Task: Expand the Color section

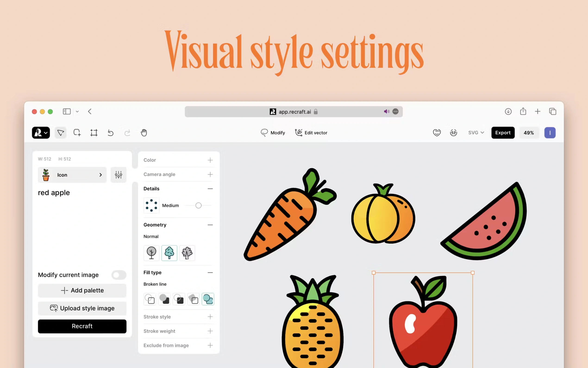Action: [210, 160]
